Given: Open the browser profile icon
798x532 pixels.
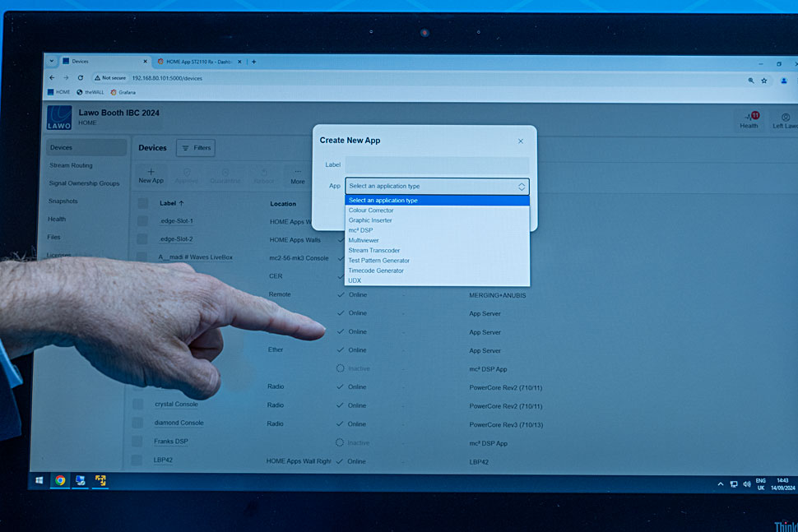Looking at the screenshot, I should click(784, 81).
